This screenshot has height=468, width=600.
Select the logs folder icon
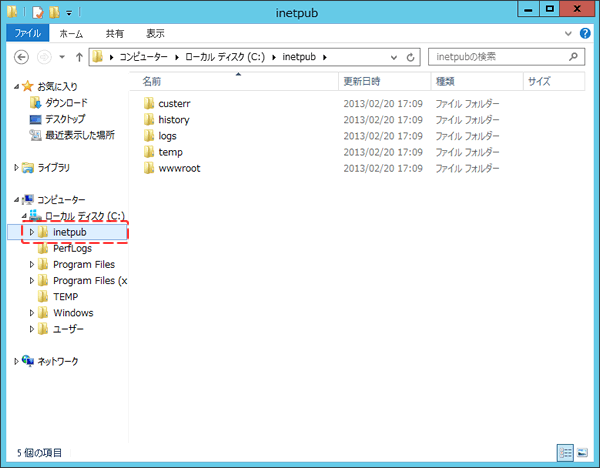[x=149, y=135]
